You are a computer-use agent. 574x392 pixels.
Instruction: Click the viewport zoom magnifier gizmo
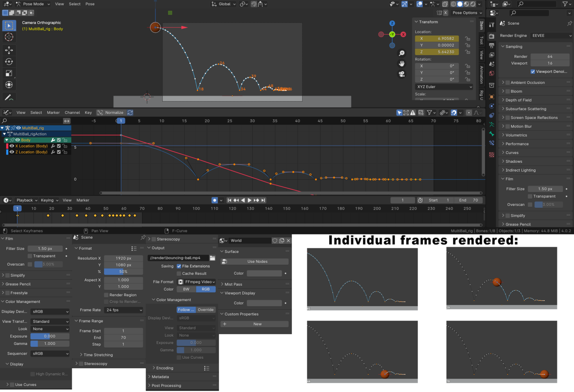point(402,53)
